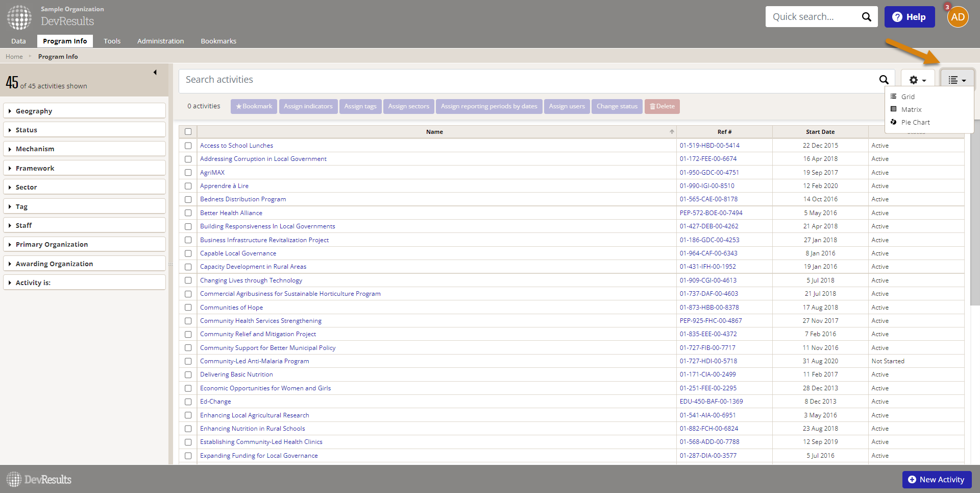The width and height of the screenshot is (980, 493).
Task: Expand the Geography filter
Action: [84, 111]
